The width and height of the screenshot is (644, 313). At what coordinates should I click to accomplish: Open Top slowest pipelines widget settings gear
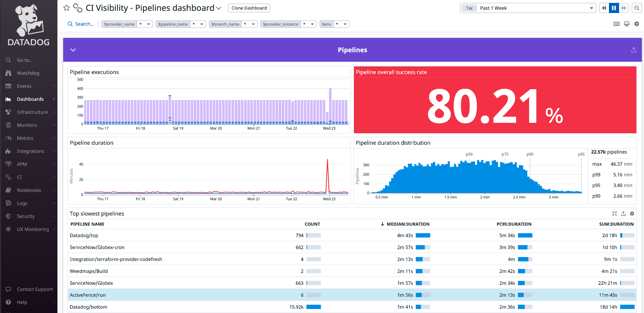click(632, 214)
